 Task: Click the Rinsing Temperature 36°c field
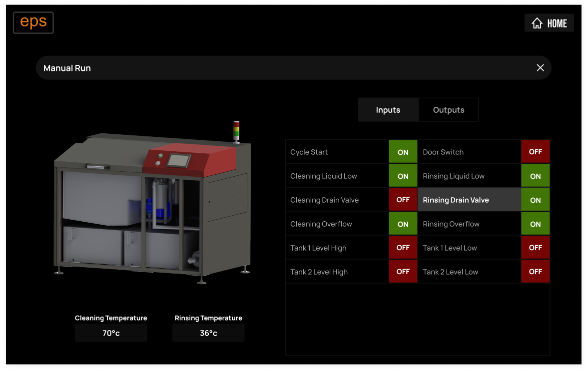pyautogui.click(x=208, y=333)
